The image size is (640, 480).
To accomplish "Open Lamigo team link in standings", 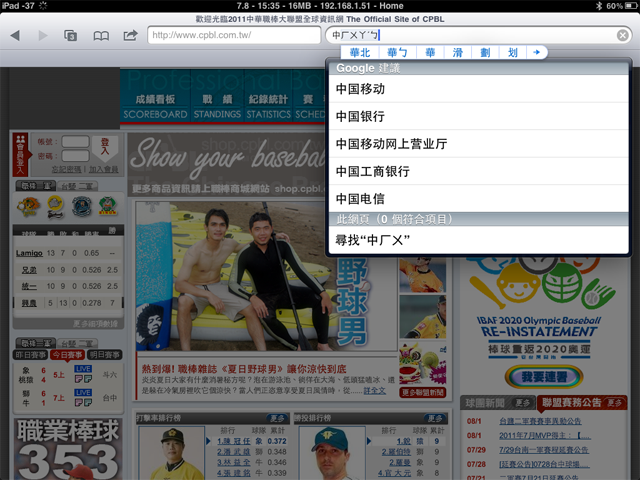I will [29, 253].
